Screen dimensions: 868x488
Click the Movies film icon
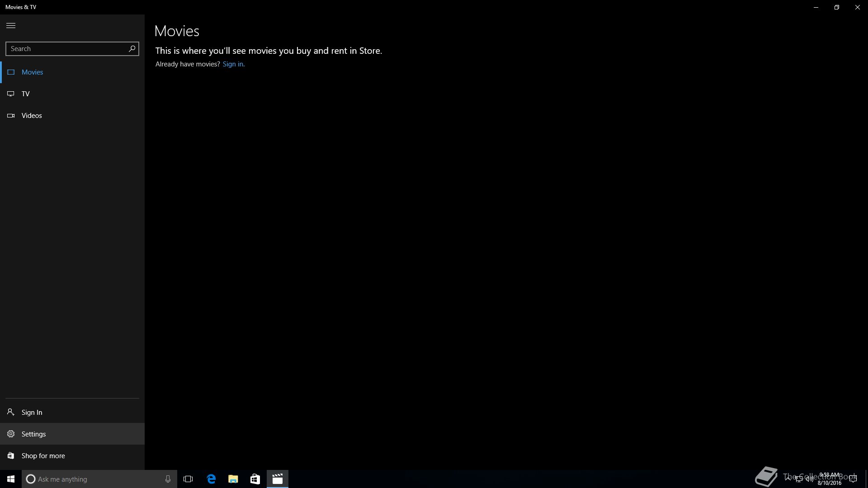pos(11,72)
